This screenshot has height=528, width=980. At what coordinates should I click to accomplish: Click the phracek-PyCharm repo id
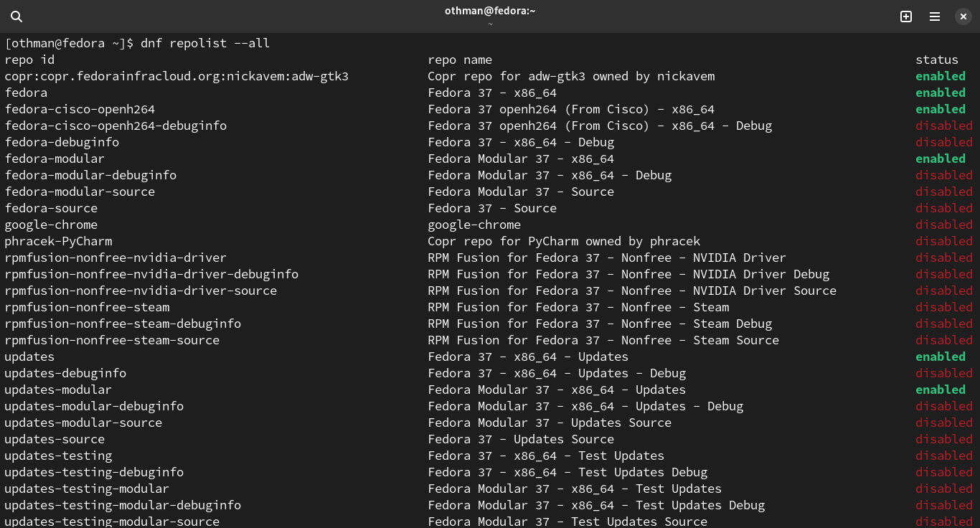pos(58,241)
